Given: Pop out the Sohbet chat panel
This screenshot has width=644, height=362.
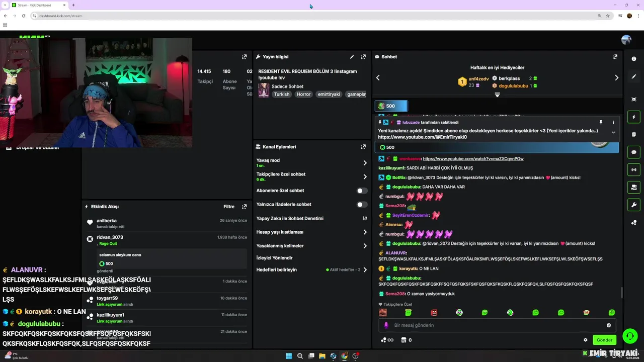Looking at the screenshot, I should coord(615,57).
